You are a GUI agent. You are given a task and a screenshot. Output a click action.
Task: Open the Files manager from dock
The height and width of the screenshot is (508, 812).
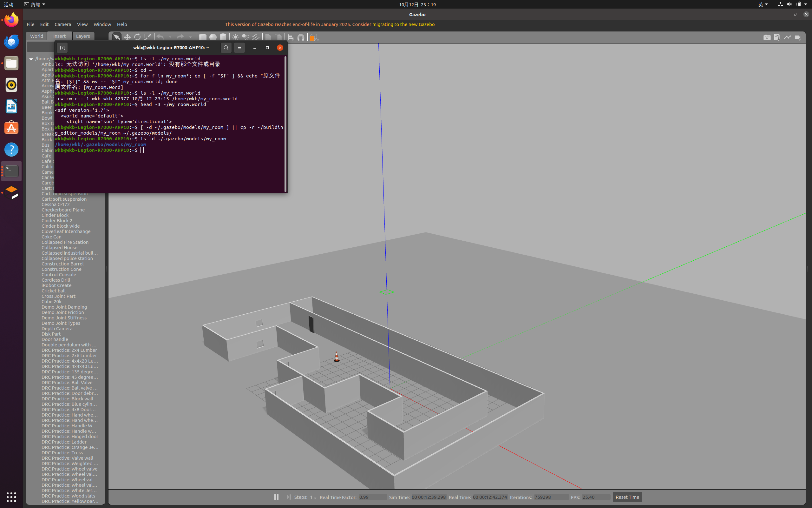(x=11, y=63)
